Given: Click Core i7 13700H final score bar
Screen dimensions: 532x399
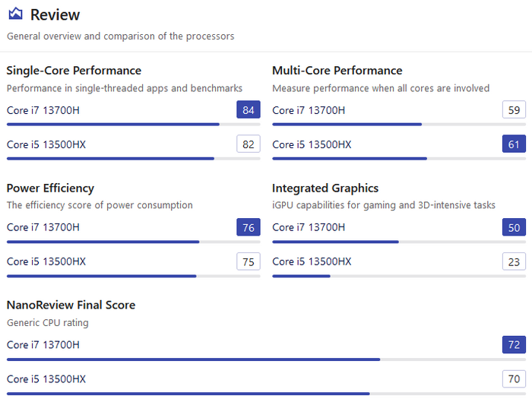Looking at the screenshot, I should pos(266,359).
